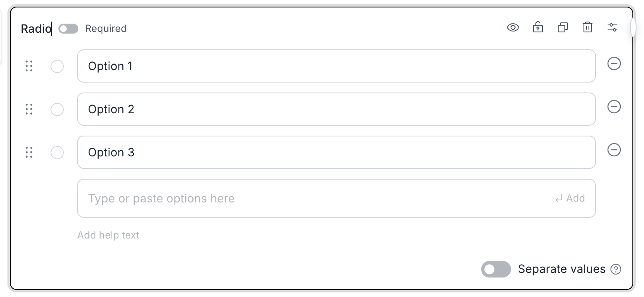Toggle the Required switch
The height and width of the screenshot is (297, 644).
[68, 29]
